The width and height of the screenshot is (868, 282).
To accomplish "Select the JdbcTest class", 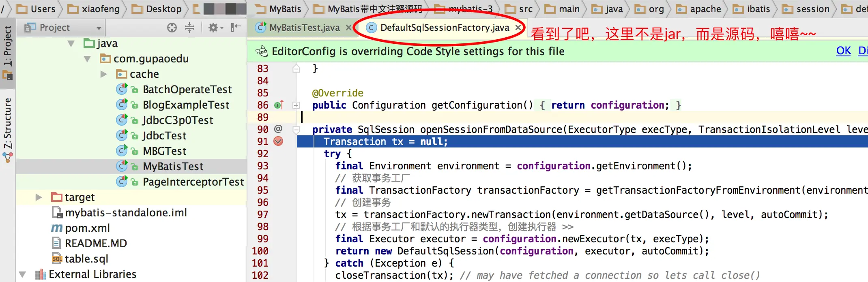I will [x=164, y=136].
